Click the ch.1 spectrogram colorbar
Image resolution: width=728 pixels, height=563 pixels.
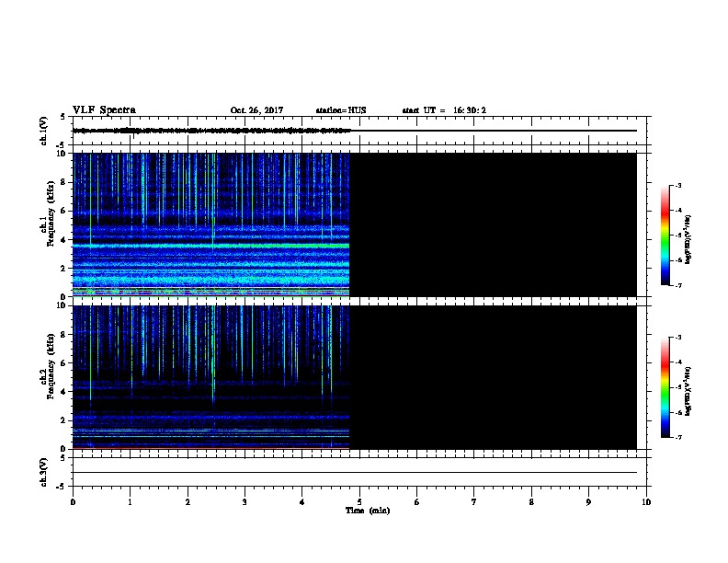coord(665,236)
